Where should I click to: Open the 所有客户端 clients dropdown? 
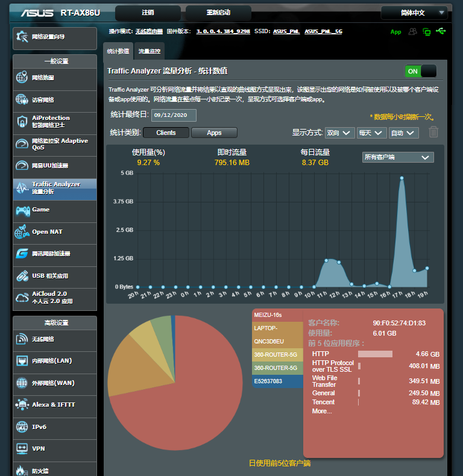pos(398,157)
